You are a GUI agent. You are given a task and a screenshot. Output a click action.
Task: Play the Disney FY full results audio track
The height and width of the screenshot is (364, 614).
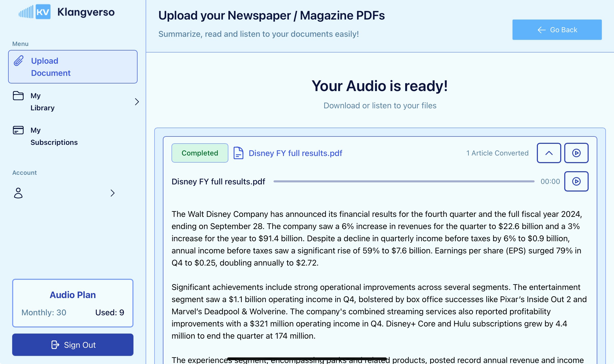click(576, 181)
